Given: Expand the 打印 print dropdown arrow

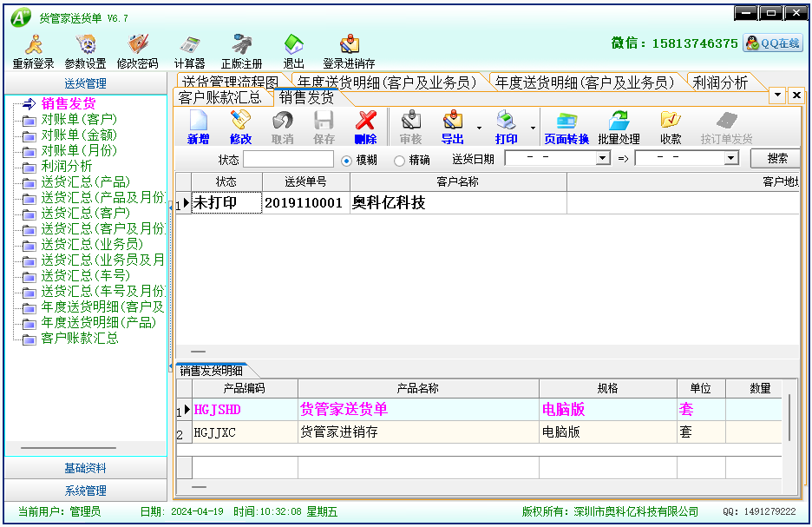Looking at the screenshot, I should (532, 128).
